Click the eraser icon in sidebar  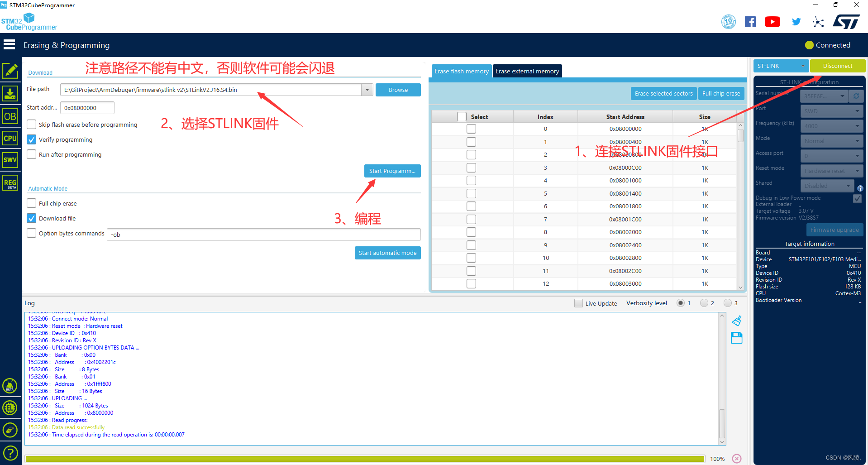click(10, 430)
